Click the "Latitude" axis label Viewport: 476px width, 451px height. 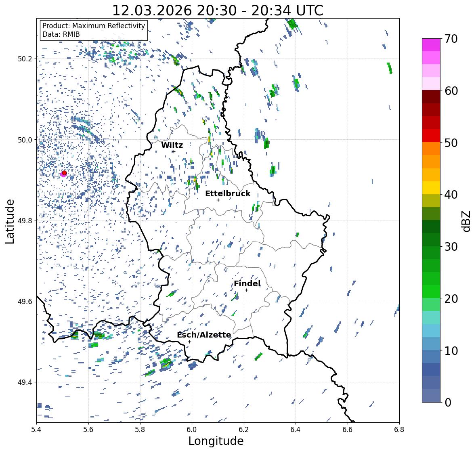(10, 221)
